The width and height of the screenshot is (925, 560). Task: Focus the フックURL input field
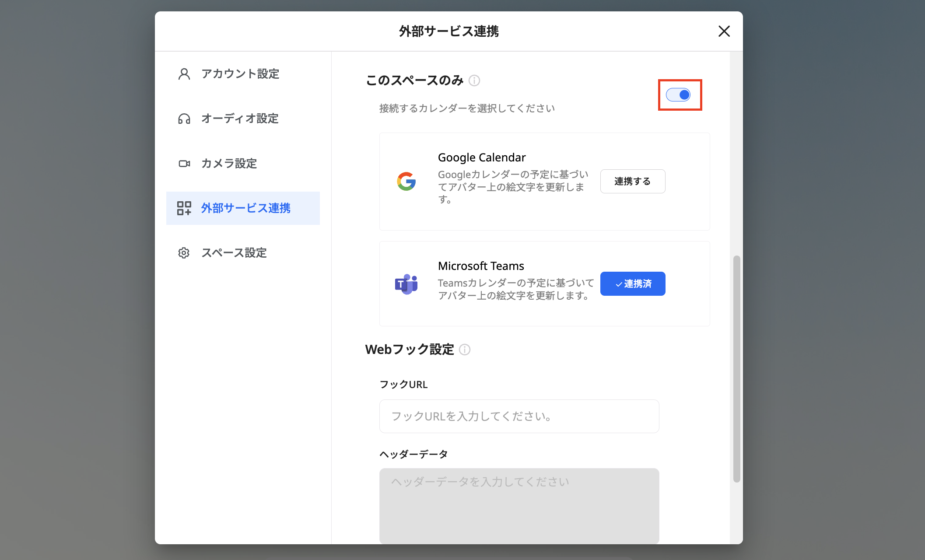pos(519,416)
